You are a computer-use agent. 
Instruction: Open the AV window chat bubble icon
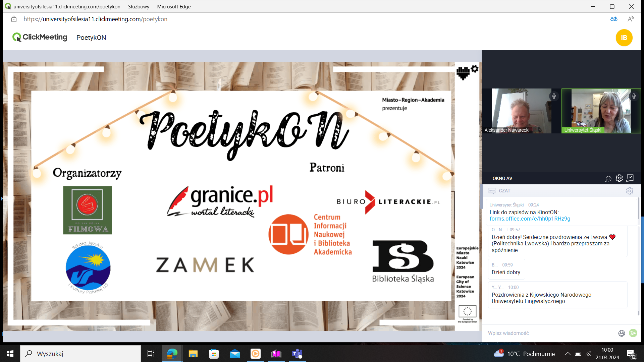coord(608,179)
